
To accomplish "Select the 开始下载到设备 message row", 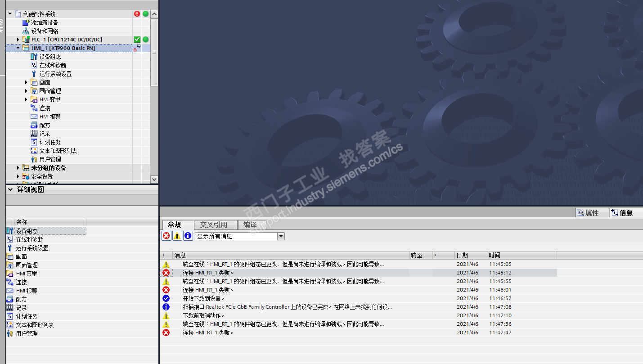I will 359,298.
